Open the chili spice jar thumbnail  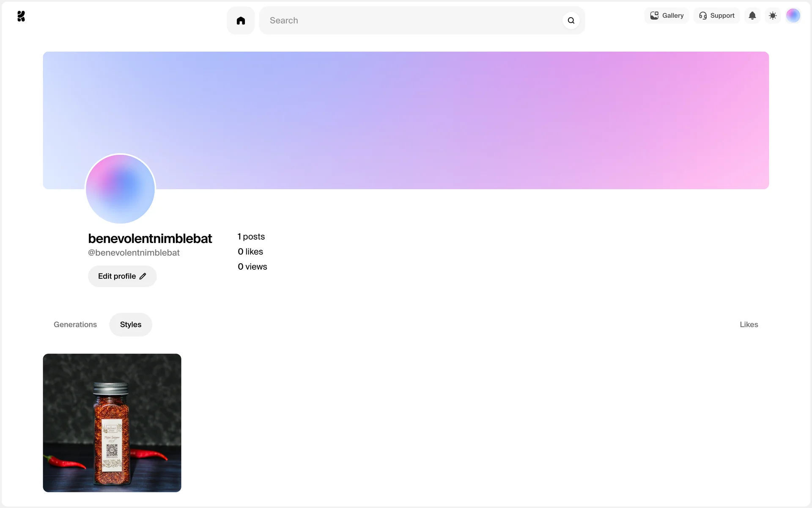112,422
